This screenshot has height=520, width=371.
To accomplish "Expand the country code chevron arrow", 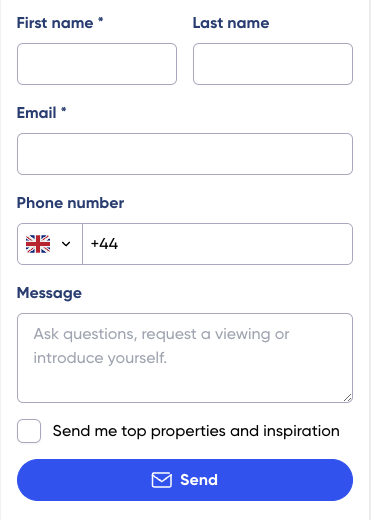I will click(66, 244).
